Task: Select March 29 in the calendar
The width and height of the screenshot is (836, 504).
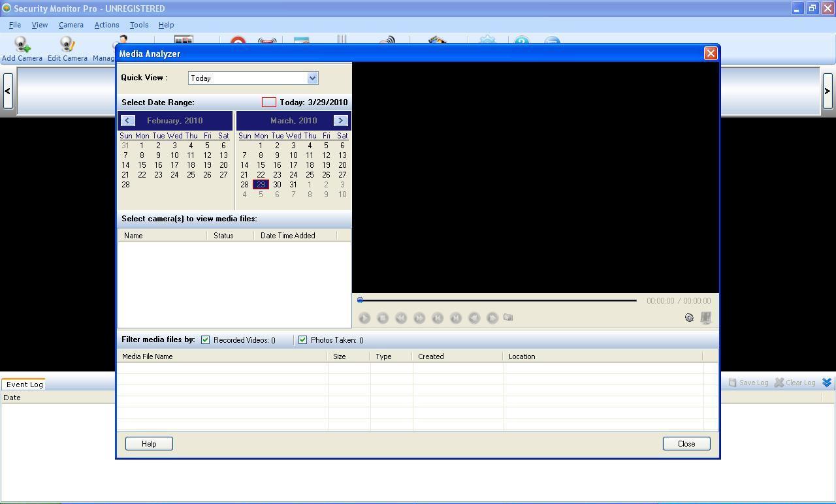Action: [x=261, y=185]
